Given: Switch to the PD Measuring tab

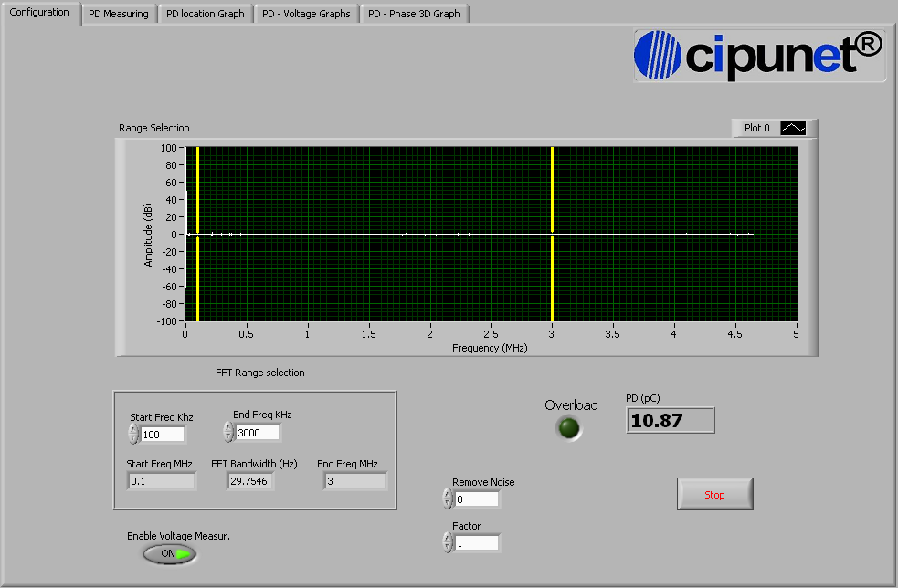Looking at the screenshot, I should pos(119,14).
